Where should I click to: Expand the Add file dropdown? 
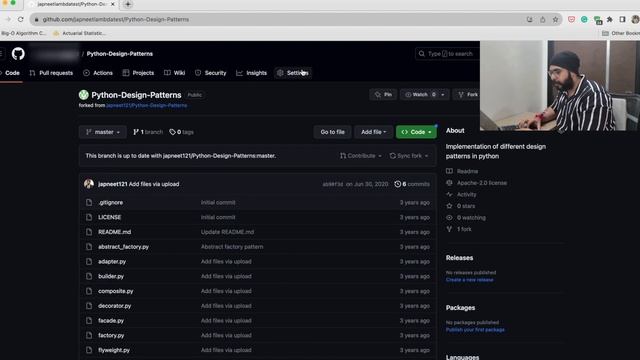pyautogui.click(x=373, y=132)
